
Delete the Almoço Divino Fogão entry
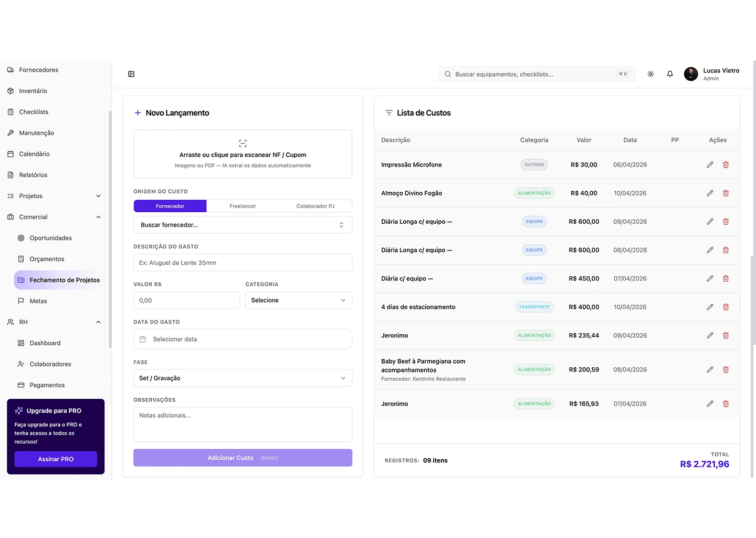click(726, 193)
